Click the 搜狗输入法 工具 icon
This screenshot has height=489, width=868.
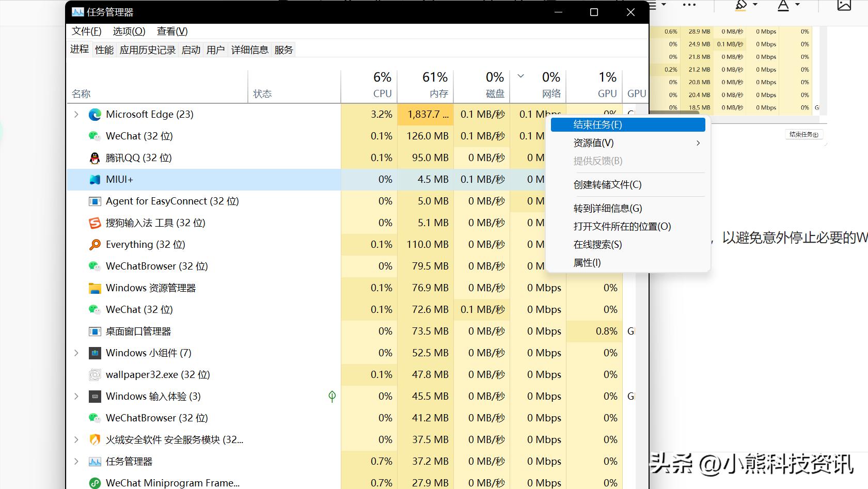coord(94,223)
